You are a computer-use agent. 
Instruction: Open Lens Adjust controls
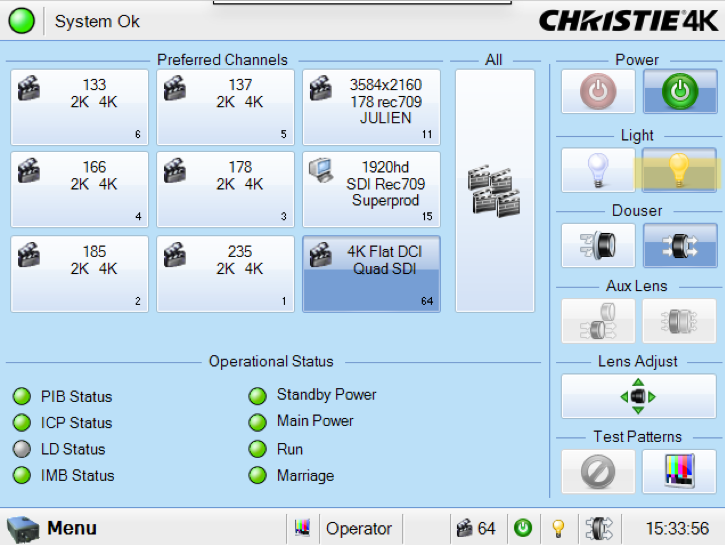point(638,396)
